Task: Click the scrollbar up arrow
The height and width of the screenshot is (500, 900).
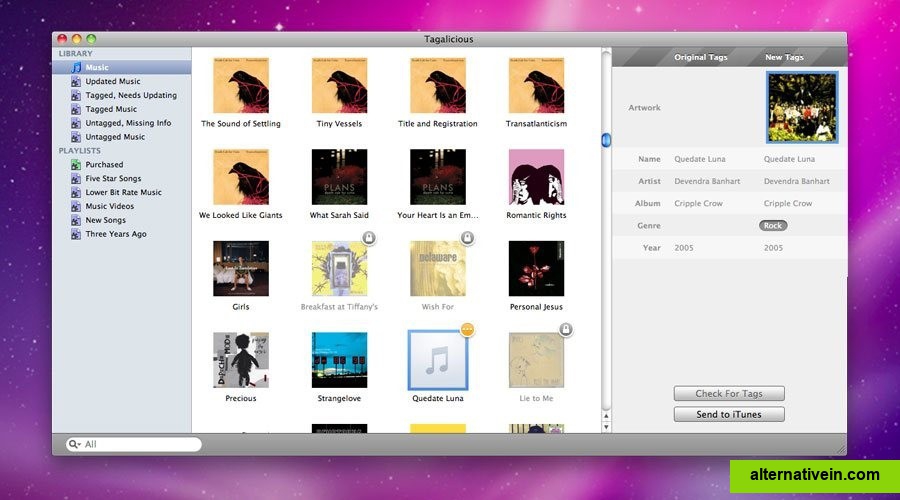Action: [x=606, y=416]
